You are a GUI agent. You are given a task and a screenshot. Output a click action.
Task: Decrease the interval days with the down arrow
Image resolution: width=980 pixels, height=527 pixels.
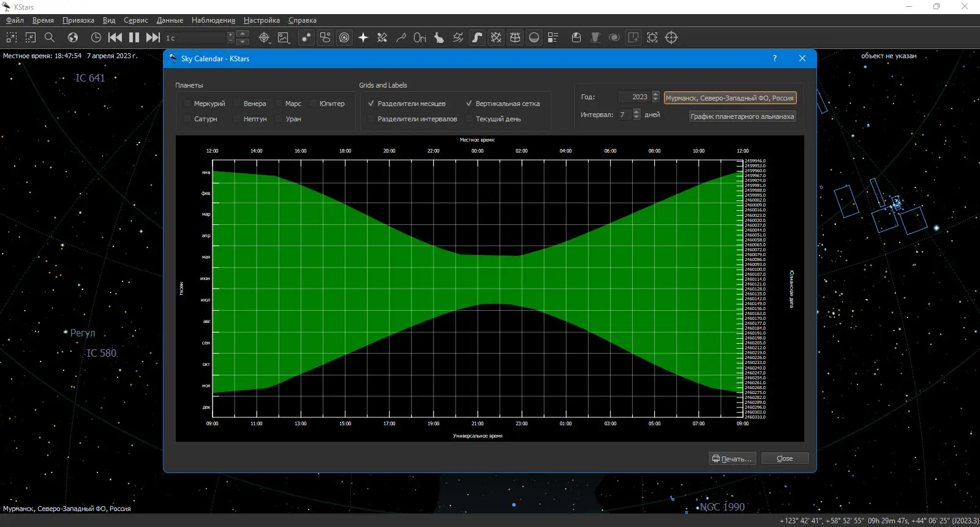click(636, 117)
